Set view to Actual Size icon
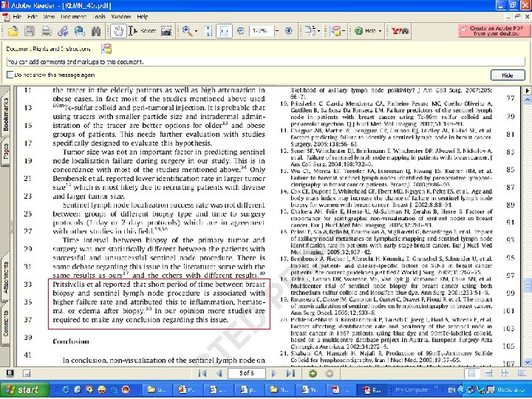 [208, 31]
